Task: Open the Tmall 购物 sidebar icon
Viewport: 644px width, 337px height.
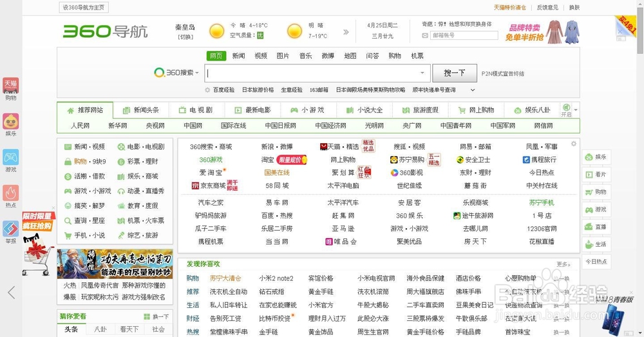Action: 11,86
